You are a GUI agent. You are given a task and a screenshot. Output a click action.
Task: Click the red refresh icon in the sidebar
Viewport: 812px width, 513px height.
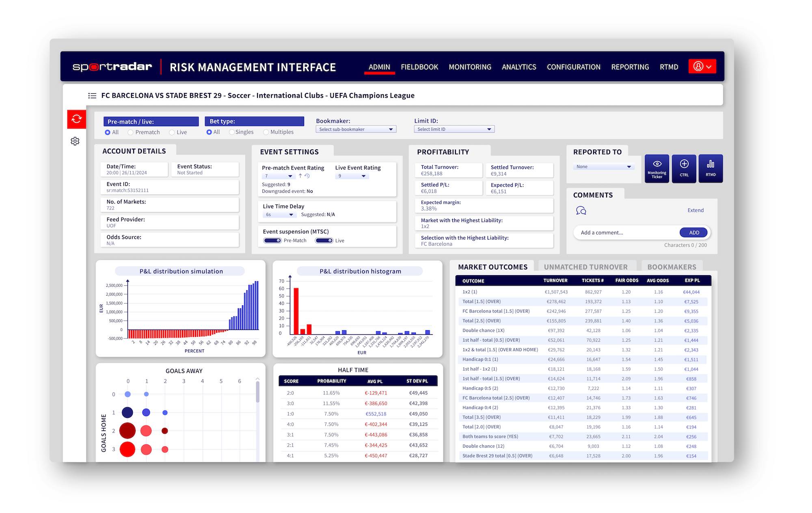(76, 119)
